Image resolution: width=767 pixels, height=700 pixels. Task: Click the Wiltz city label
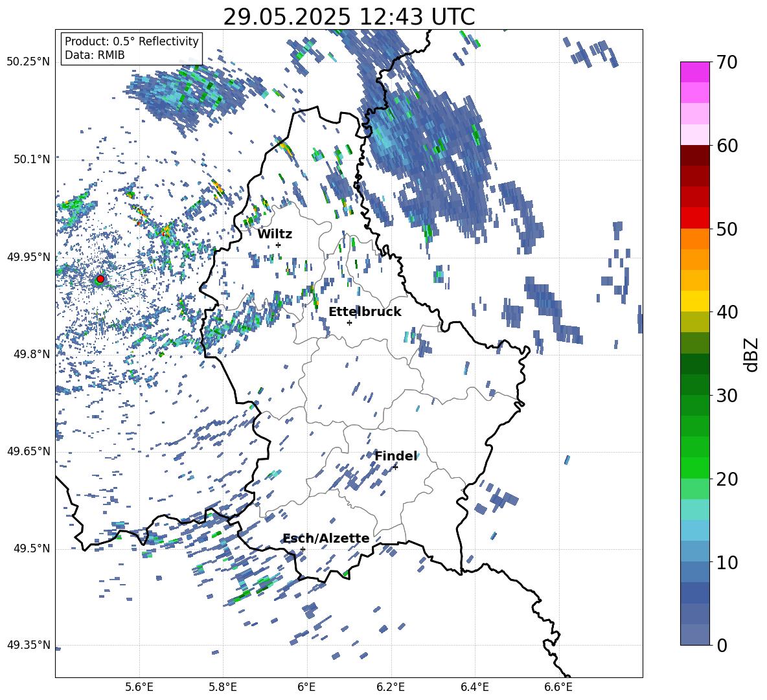pyautogui.click(x=275, y=234)
